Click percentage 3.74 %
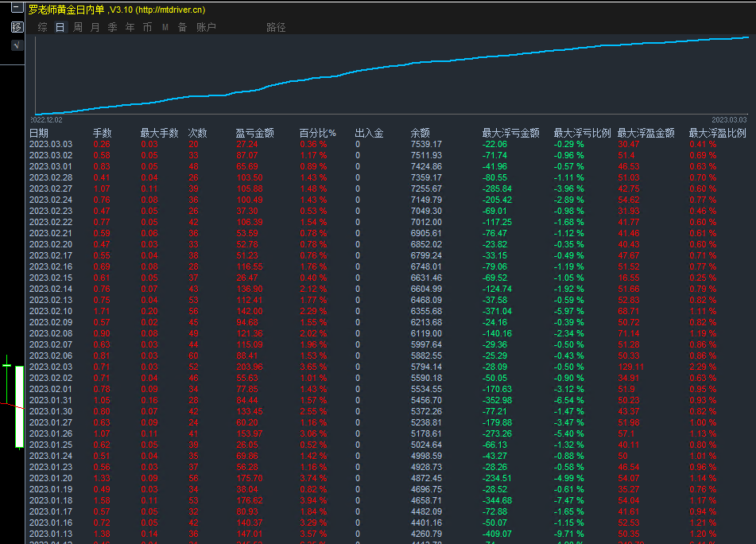 [313, 479]
